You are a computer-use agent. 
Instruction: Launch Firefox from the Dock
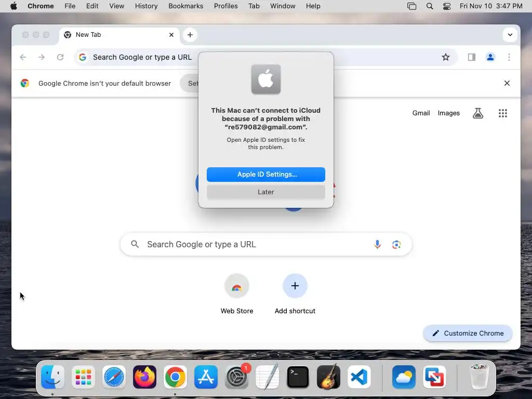pyautogui.click(x=144, y=377)
